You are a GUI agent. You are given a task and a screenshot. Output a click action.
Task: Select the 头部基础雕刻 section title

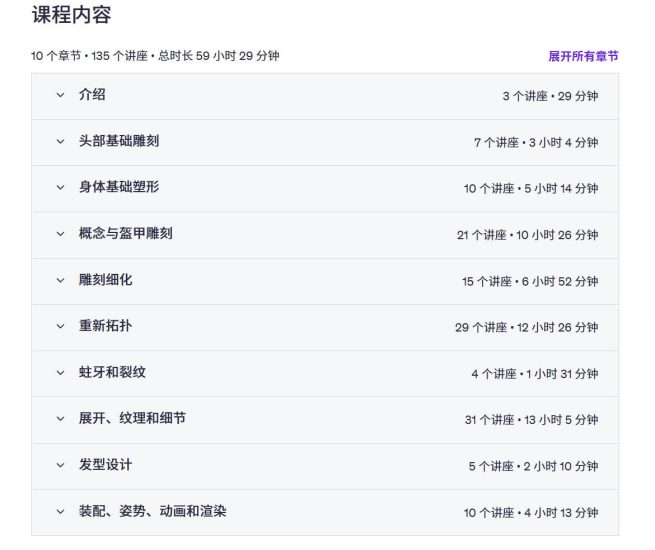coord(118,141)
